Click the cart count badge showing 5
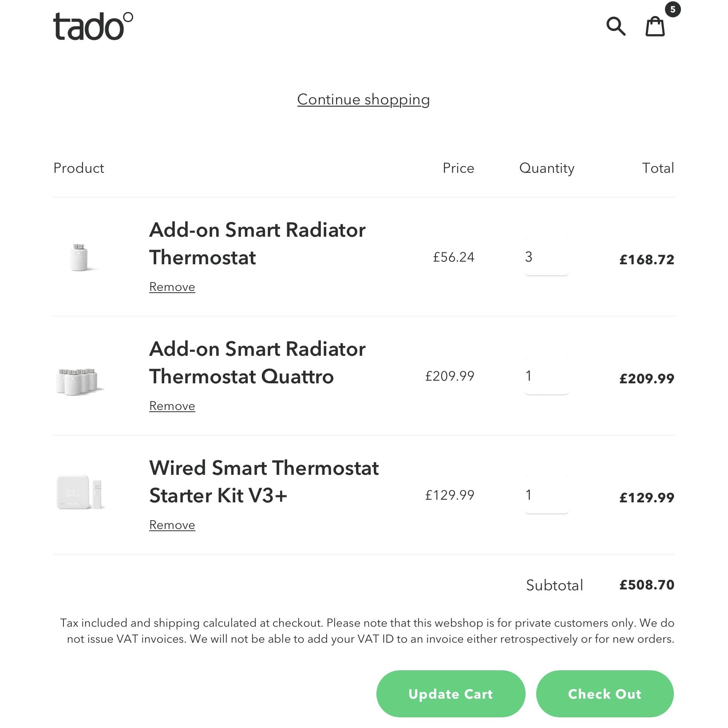Image resolution: width=728 pixels, height=728 pixels. (x=673, y=9)
